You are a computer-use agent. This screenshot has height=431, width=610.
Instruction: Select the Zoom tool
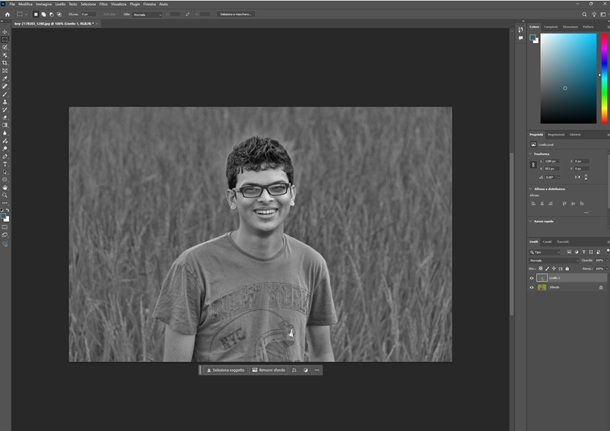[x=5, y=195]
